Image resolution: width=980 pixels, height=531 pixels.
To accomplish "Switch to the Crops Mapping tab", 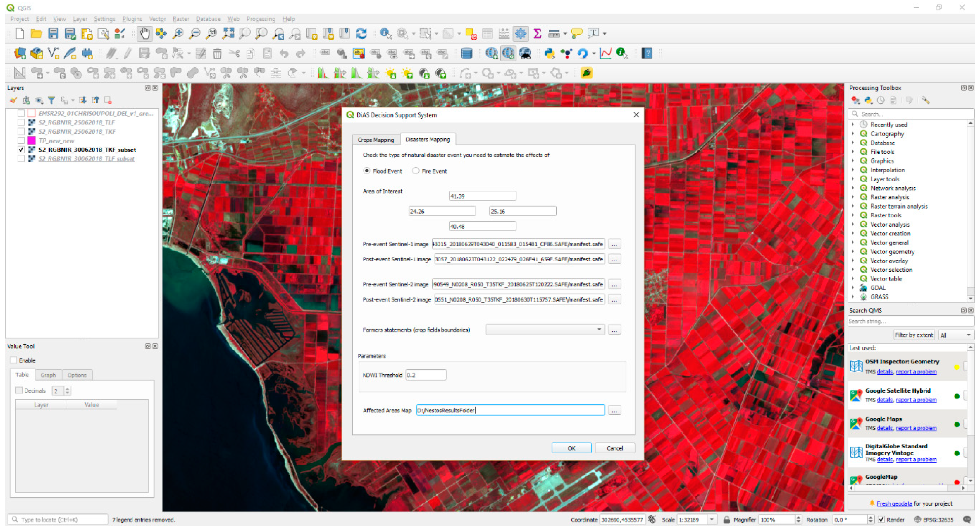I will coord(376,140).
